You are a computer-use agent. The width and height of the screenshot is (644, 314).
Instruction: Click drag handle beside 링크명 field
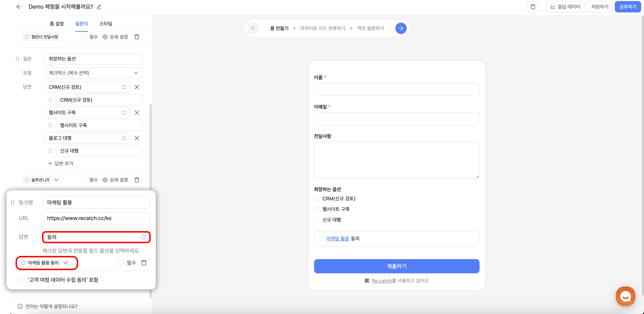click(x=13, y=202)
